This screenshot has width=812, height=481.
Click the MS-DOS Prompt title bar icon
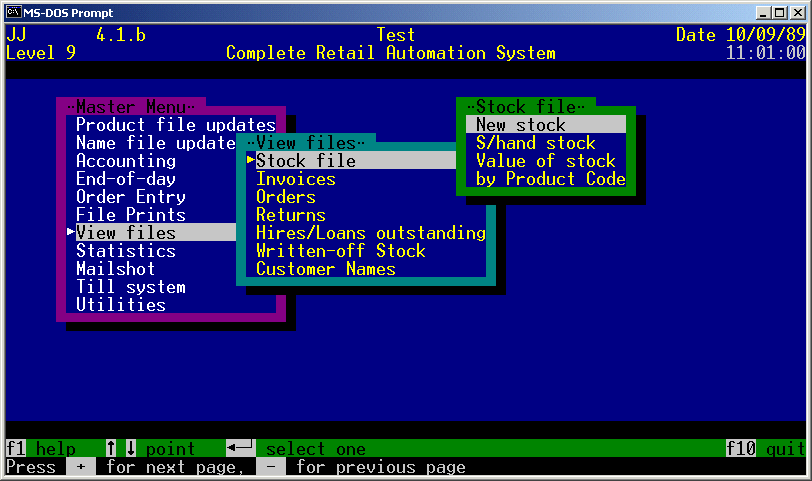14,12
